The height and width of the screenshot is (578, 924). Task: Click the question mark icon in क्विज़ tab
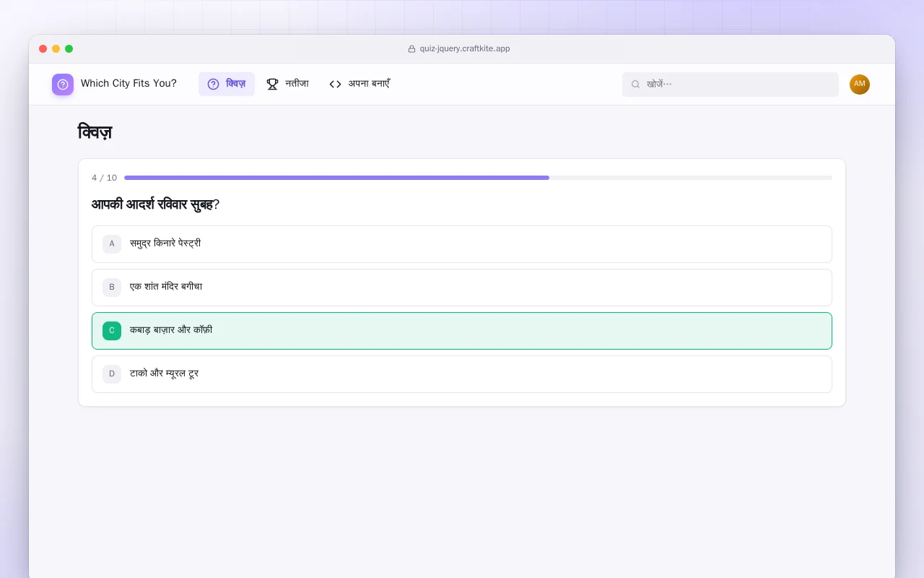tap(213, 84)
